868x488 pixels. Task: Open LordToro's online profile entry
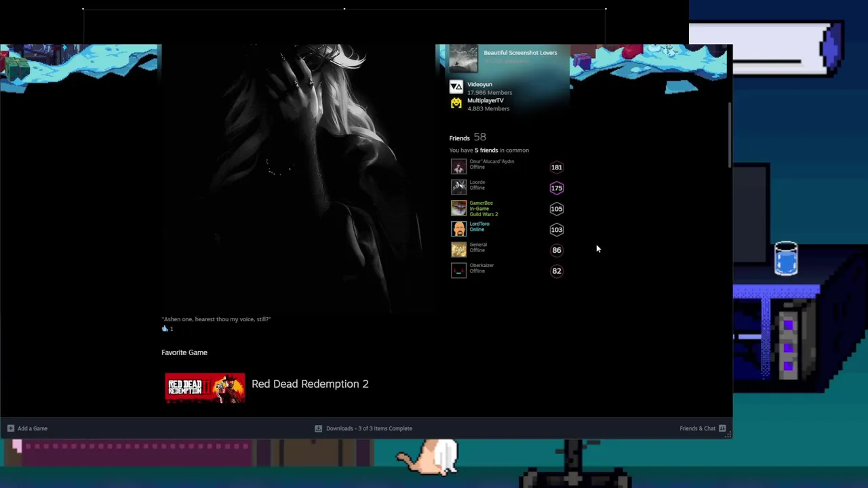click(479, 226)
